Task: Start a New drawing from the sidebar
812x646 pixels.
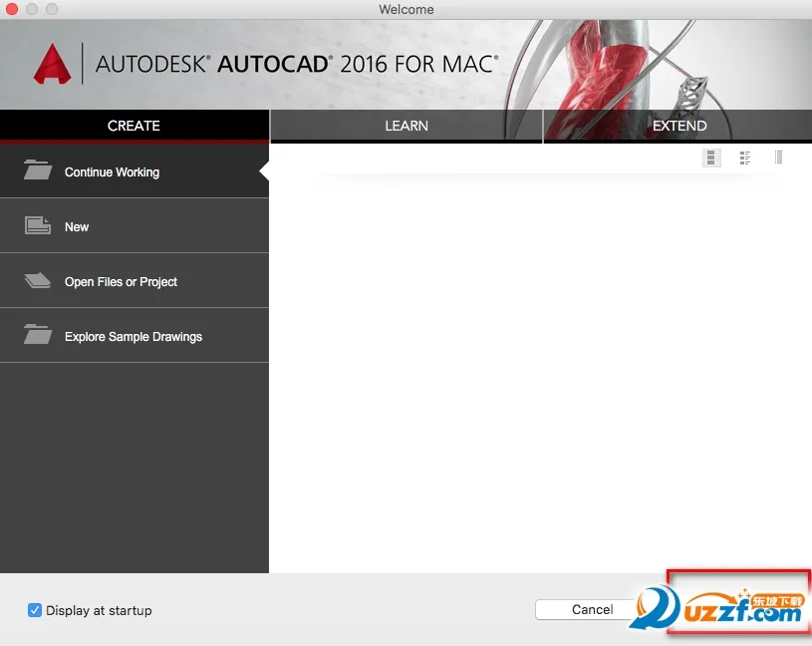Action: pyautogui.click(x=77, y=225)
